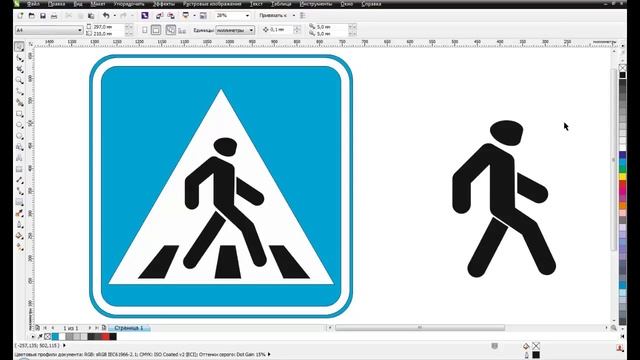This screenshot has width=640, height=360.
Task: Select the Crop tool in the toolbox
Action: 20,69
